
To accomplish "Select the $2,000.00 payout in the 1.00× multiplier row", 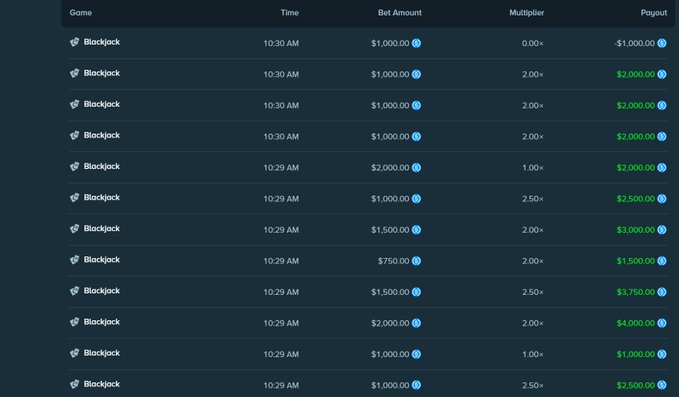I will click(x=636, y=168).
